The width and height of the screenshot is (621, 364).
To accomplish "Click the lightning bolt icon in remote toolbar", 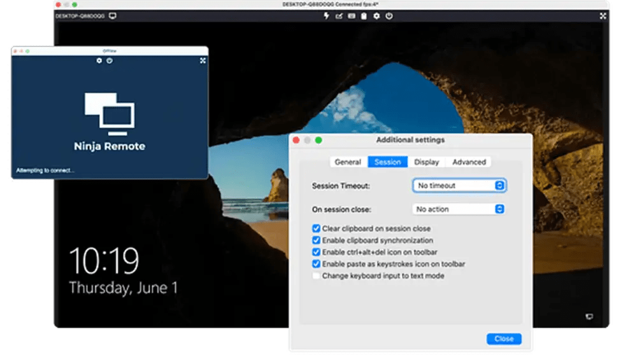I will pyautogui.click(x=326, y=16).
